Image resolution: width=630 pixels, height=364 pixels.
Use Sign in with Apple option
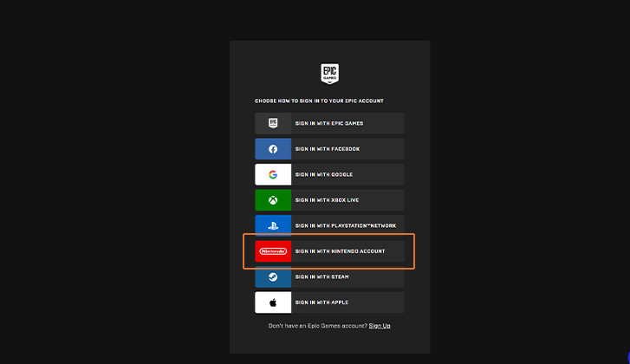click(329, 302)
